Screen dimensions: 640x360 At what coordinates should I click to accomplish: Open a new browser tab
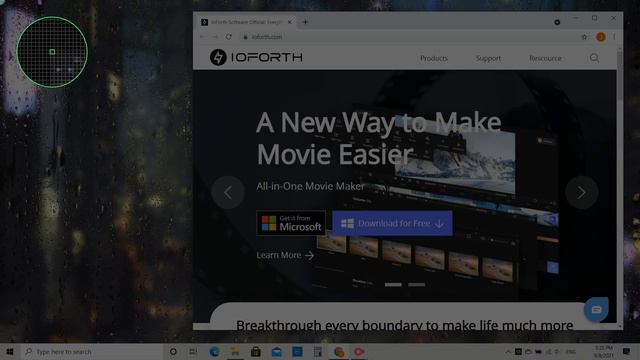[305, 22]
